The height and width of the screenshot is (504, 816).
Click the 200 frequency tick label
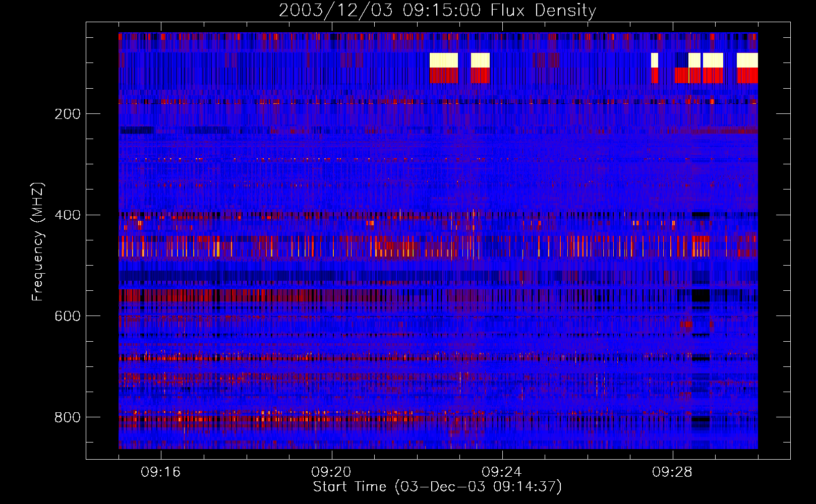tap(68, 114)
